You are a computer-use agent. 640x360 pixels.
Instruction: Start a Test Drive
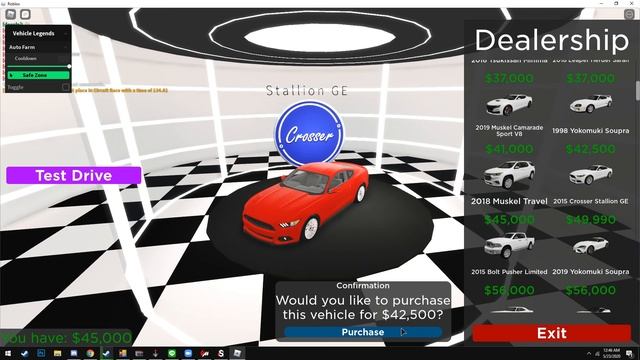point(73,175)
